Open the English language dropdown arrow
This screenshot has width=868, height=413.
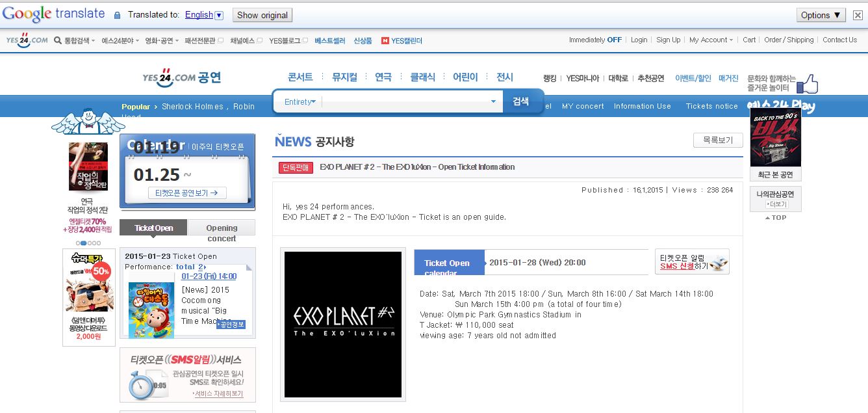219,15
